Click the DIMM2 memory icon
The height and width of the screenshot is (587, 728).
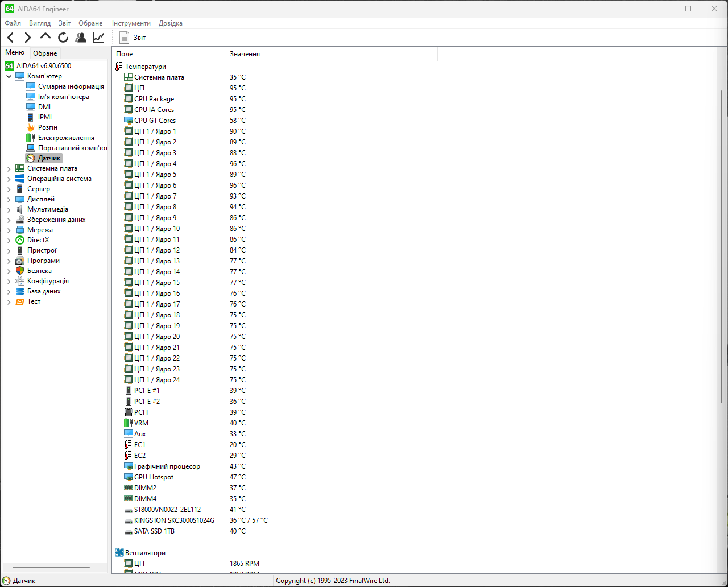click(129, 488)
